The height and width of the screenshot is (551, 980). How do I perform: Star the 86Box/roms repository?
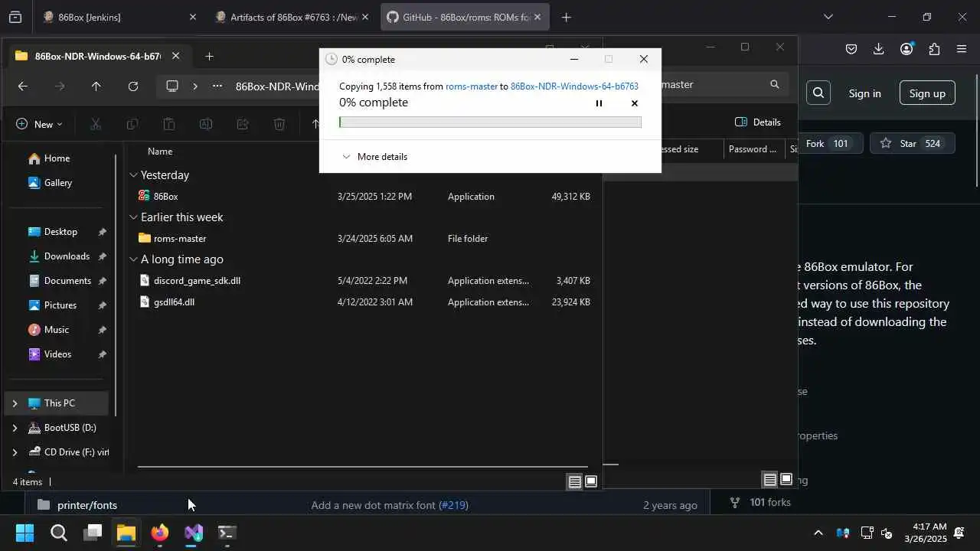click(913, 144)
